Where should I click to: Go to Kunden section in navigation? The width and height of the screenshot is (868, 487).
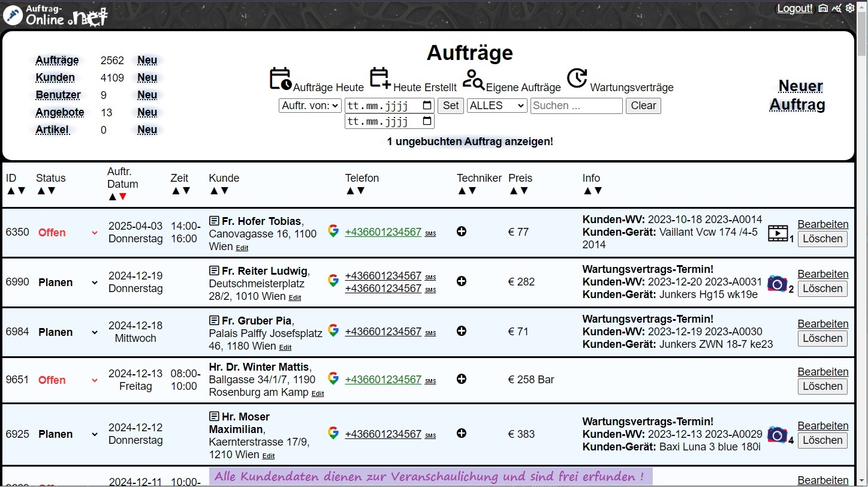click(55, 77)
